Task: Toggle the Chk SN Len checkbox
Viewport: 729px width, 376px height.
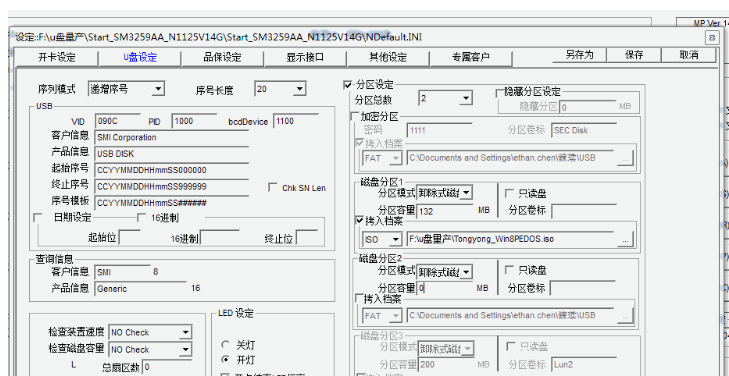Action: [273, 187]
